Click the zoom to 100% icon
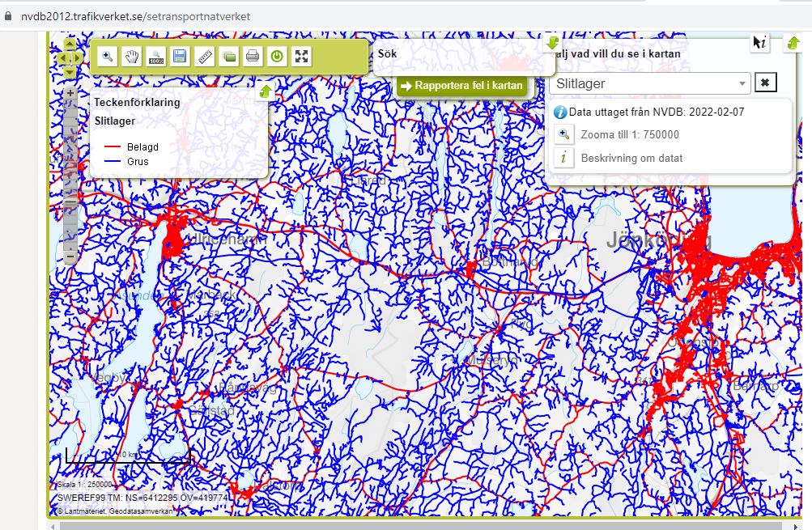Image resolution: width=812 pixels, height=530 pixels. pyautogui.click(x=155, y=57)
